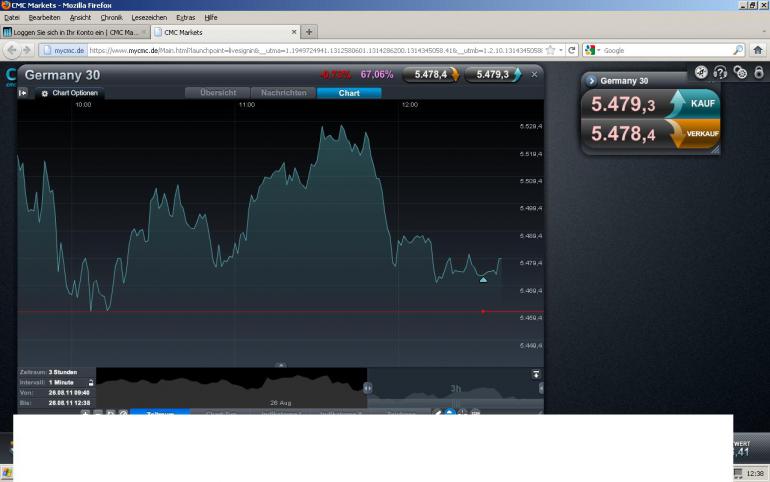
Task: Click the Zeitraum value 3 Stunden
Action: point(63,372)
